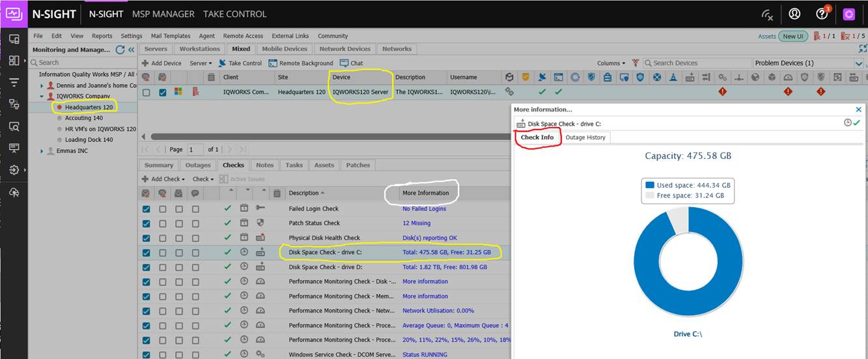Click the filter funnel icon beside Columns
Viewport: 868px width, 359px height.
coord(636,63)
